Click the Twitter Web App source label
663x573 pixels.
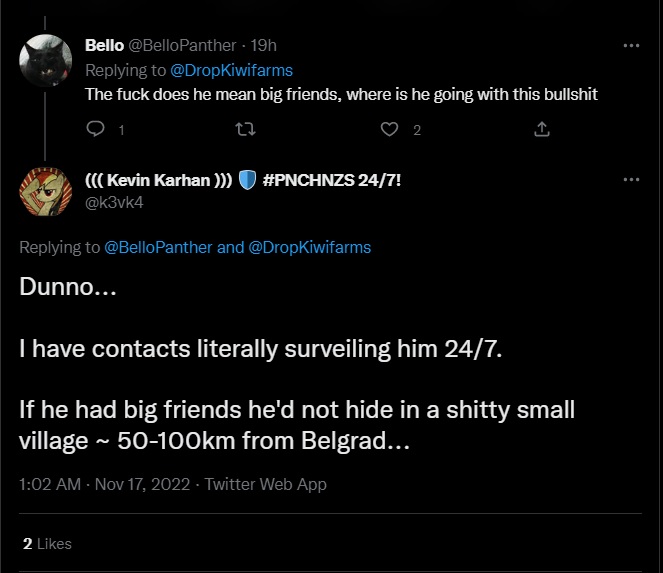click(266, 484)
